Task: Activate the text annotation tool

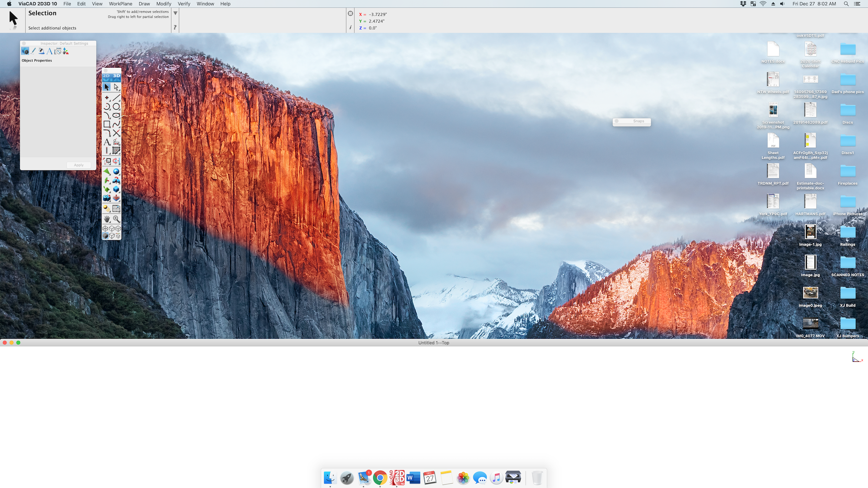Action: click(x=107, y=142)
